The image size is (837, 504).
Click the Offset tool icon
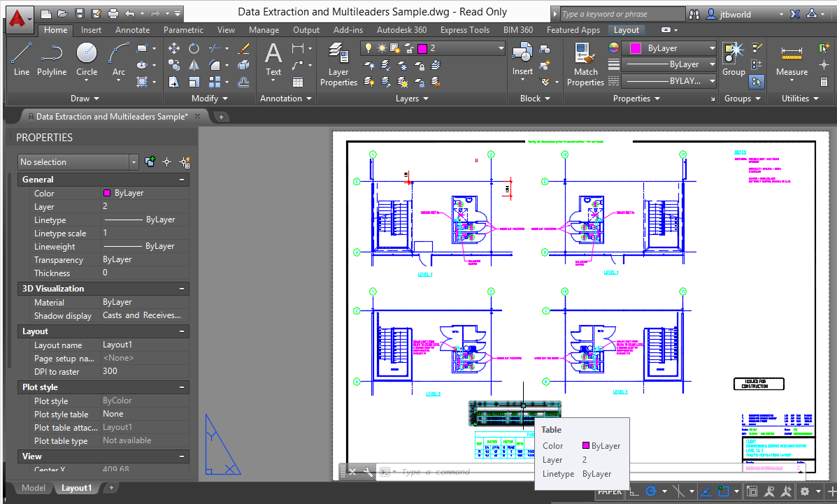click(x=244, y=82)
